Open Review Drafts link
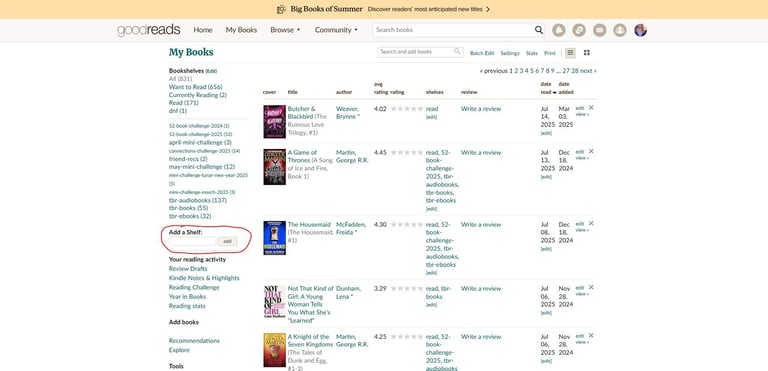Screen dimensions: 768x371 (x=188, y=269)
